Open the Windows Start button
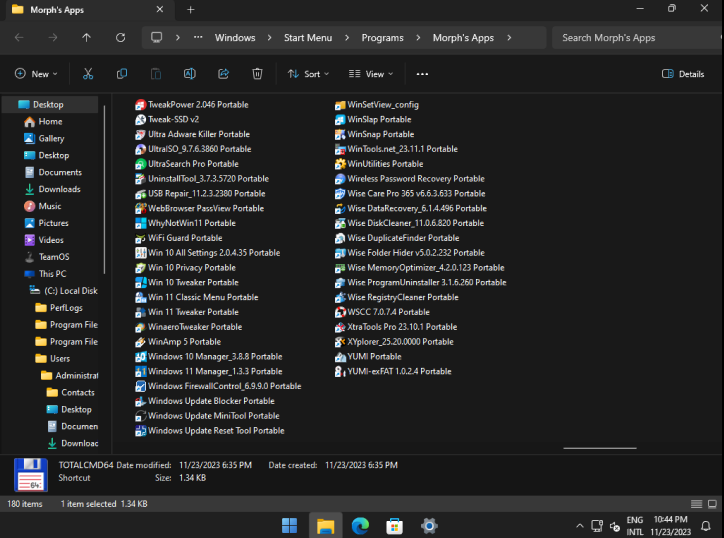Screen dimensions: 724x538 point(290,526)
